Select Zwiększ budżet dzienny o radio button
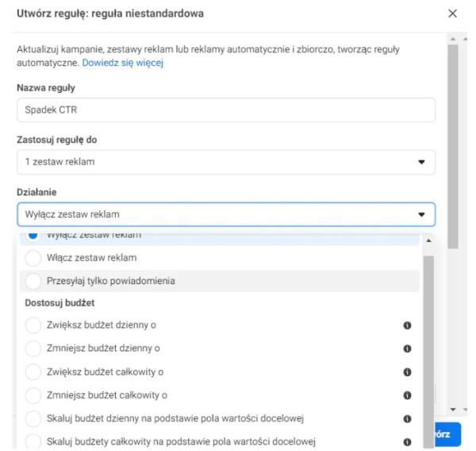Image resolution: width=476 pixels, height=451 pixels. point(33,326)
